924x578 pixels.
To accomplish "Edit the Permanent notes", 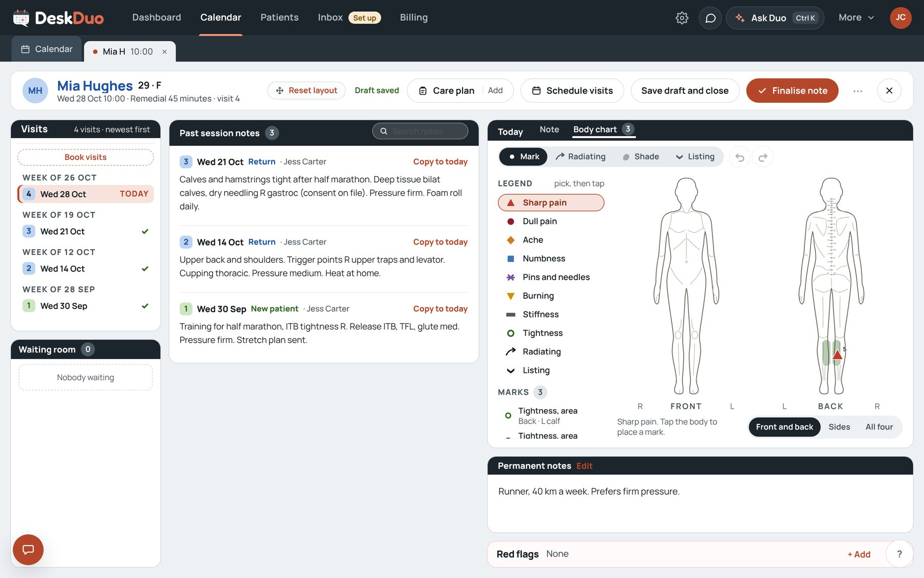I will coord(584,466).
